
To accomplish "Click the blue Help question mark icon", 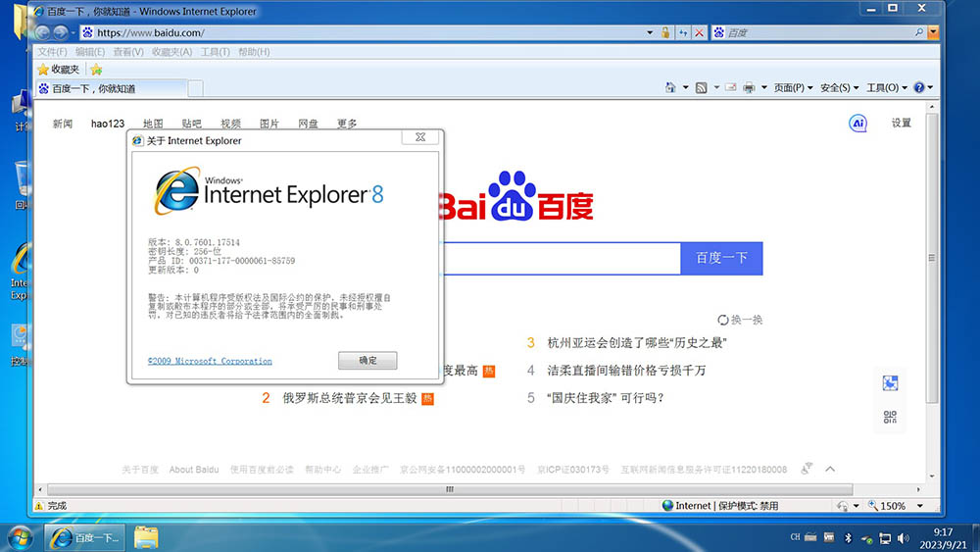I will [919, 88].
